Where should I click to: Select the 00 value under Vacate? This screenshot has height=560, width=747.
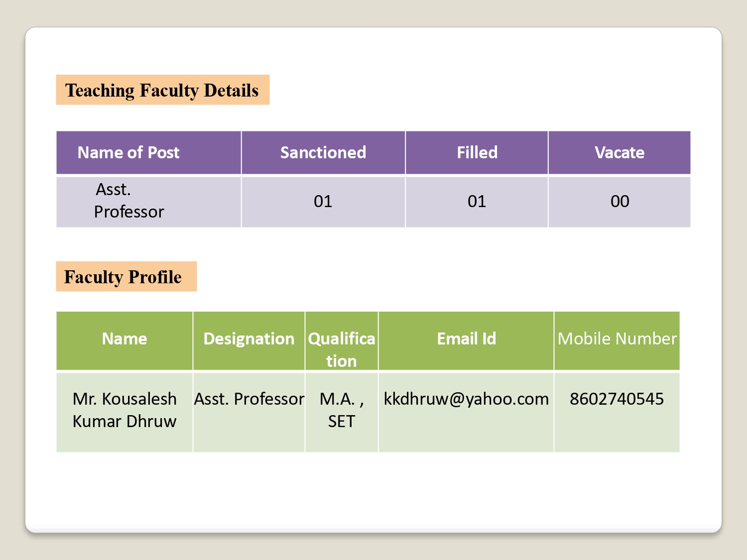coord(620,201)
